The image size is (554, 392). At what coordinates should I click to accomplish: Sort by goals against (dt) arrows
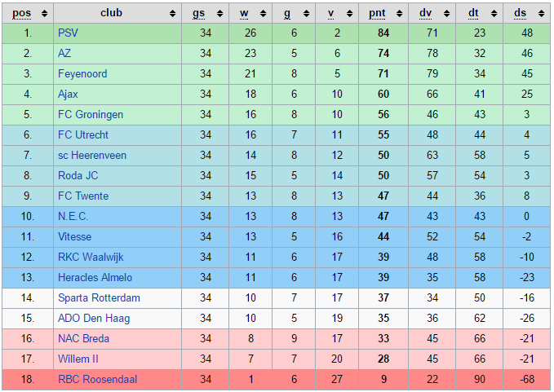pos(494,13)
